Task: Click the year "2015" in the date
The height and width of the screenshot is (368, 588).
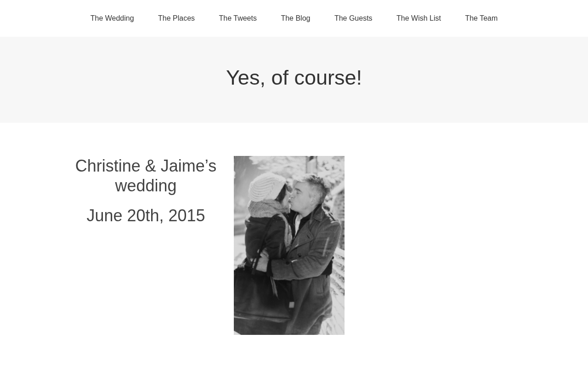Action: click(x=187, y=216)
